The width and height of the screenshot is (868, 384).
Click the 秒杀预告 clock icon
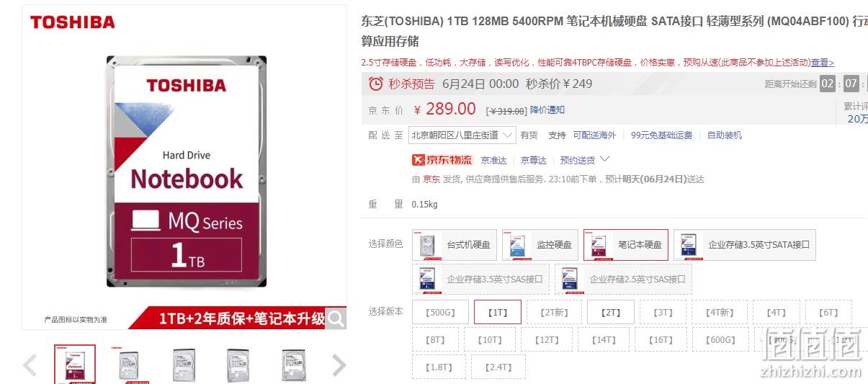pyautogui.click(x=375, y=84)
